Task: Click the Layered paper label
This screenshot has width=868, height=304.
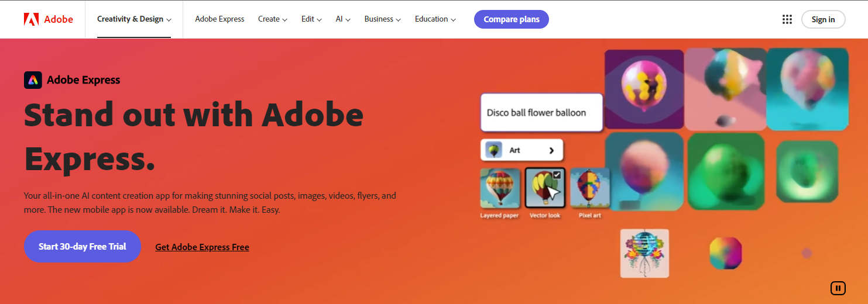Action: pyautogui.click(x=499, y=216)
